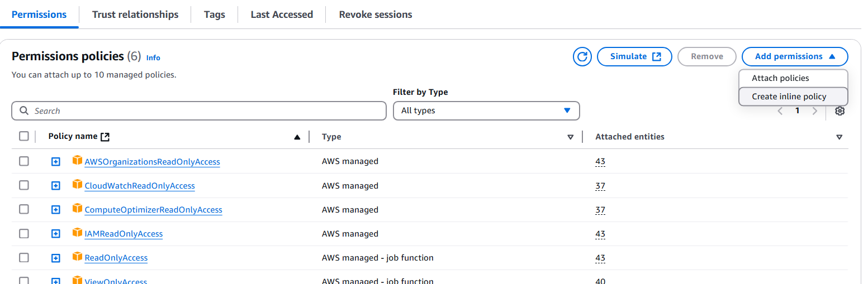This screenshot has height=284, width=868.
Task: Expand the ComputeOptimizerReadOnlyAccess policy row
Action: (x=55, y=210)
